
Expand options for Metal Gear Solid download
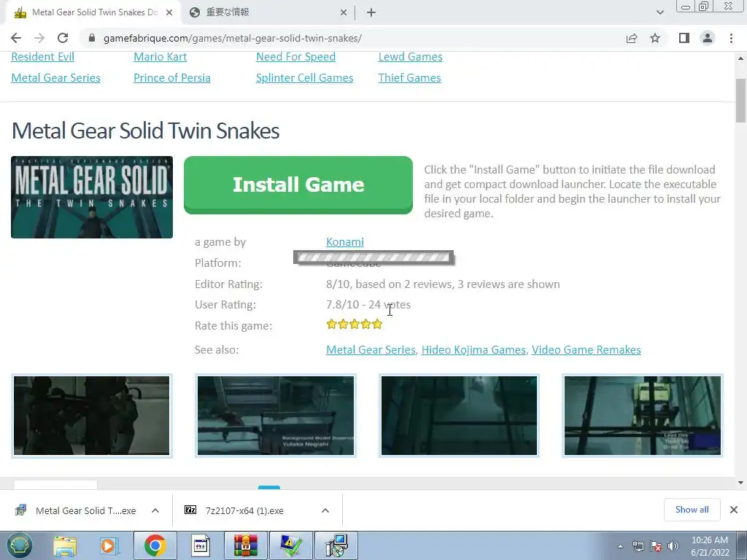click(x=155, y=510)
